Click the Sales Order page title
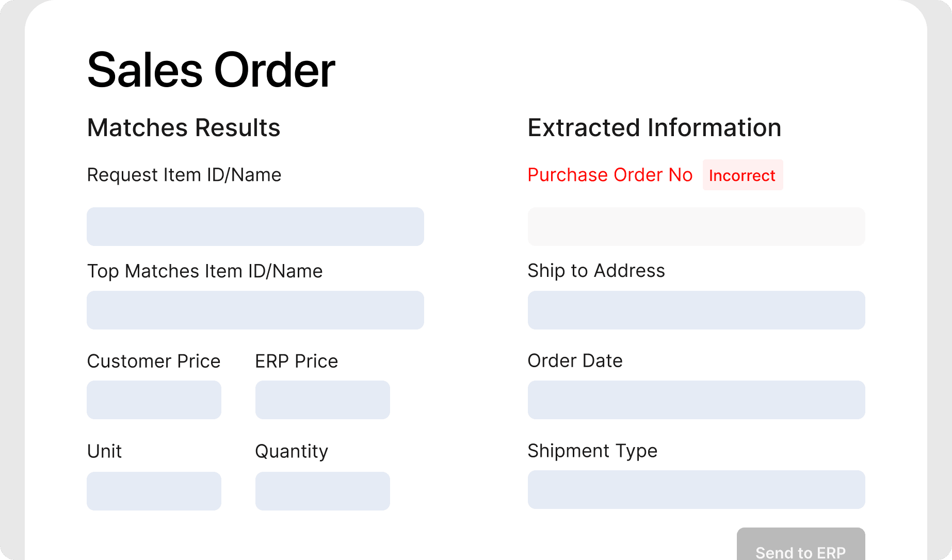Screen dimensions: 952x560 click(x=211, y=69)
